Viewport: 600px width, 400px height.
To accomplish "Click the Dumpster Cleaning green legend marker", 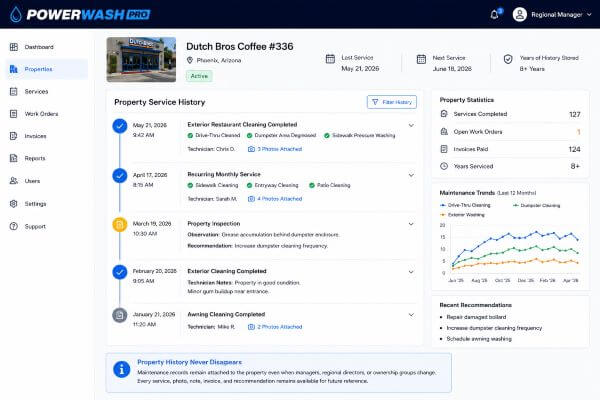I will [x=516, y=206].
